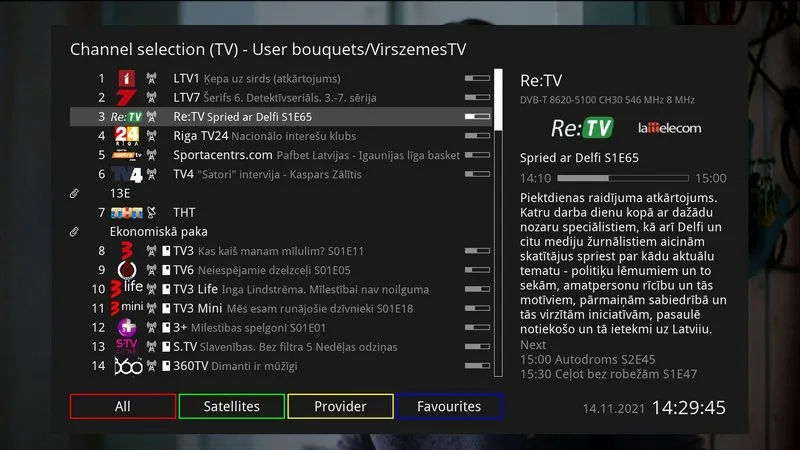Select the Sportacentrs.com channel logo

[127, 155]
